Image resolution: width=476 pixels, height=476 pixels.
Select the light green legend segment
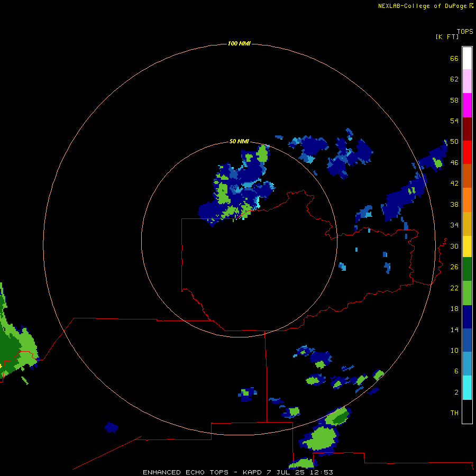(x=467, y=293)
